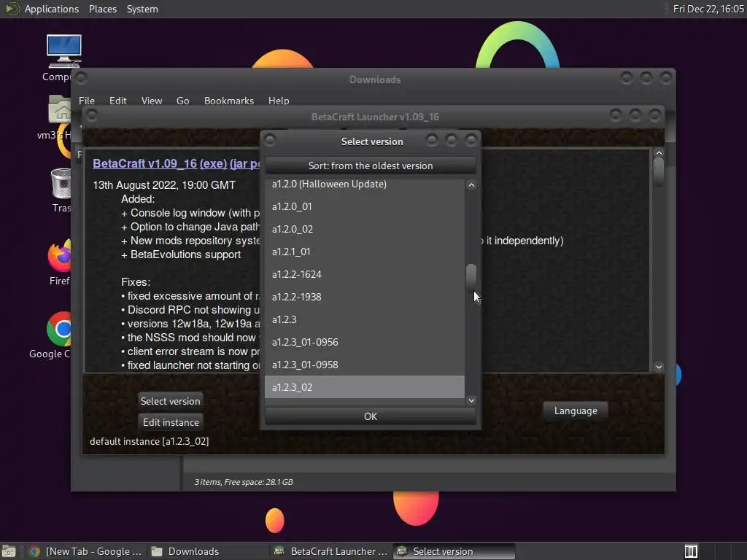
Task: Click the Downloads window menu button
Action: (x=81, y=77)
